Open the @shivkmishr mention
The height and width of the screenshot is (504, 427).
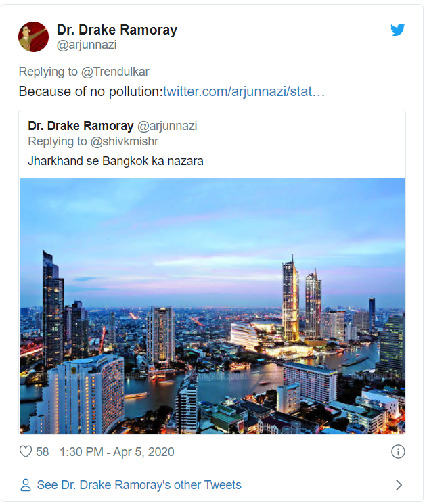pos(125,141)
